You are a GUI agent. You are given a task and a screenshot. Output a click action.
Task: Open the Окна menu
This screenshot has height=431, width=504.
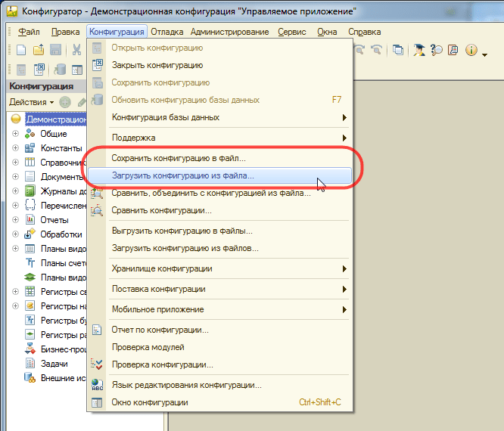(x=327, y=32)
